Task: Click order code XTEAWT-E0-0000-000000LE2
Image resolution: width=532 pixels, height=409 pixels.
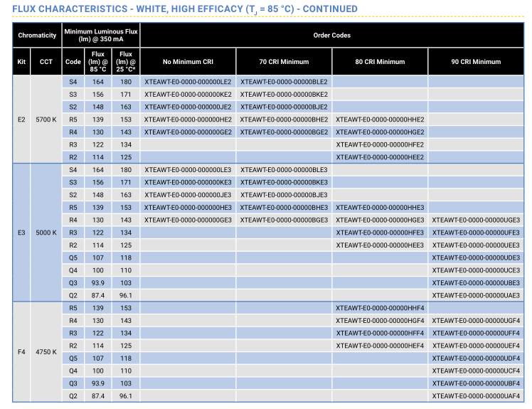Action: click(188, 82)
